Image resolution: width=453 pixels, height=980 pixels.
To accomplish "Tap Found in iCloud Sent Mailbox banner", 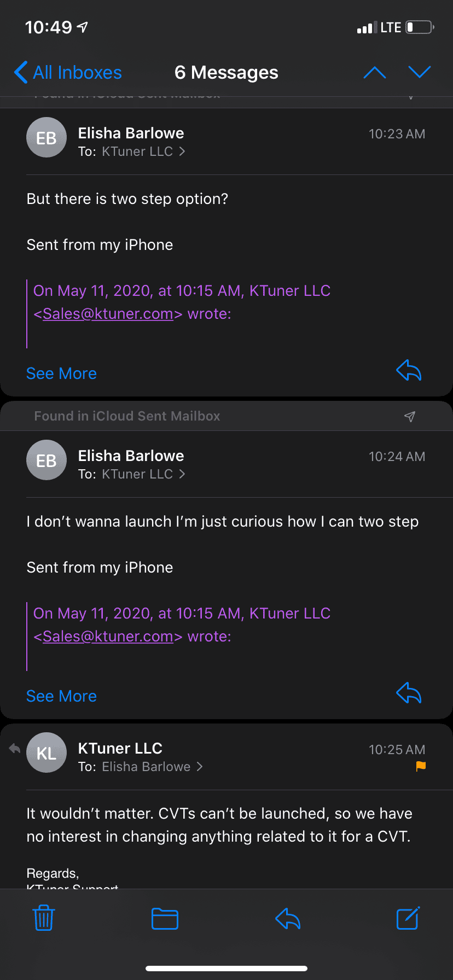I will pos(127,416).
